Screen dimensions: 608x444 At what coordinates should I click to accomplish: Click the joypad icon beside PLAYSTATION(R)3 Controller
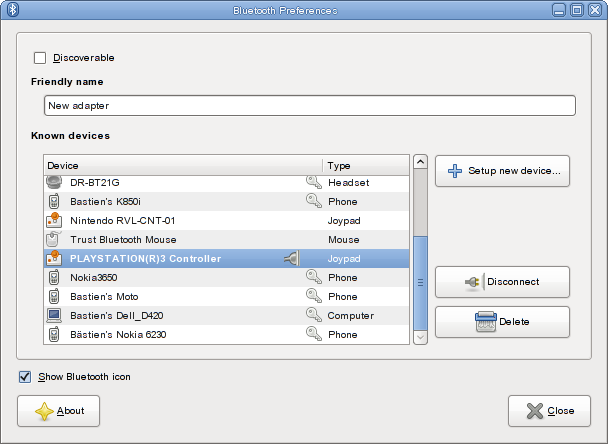click(54, 258)
